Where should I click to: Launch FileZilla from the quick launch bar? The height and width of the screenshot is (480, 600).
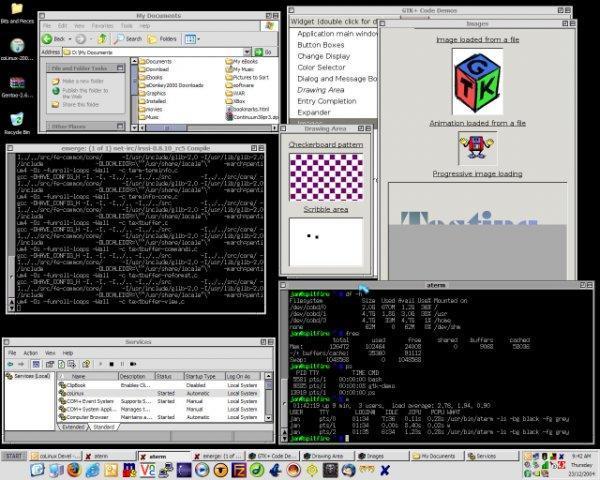coord(239,470)
